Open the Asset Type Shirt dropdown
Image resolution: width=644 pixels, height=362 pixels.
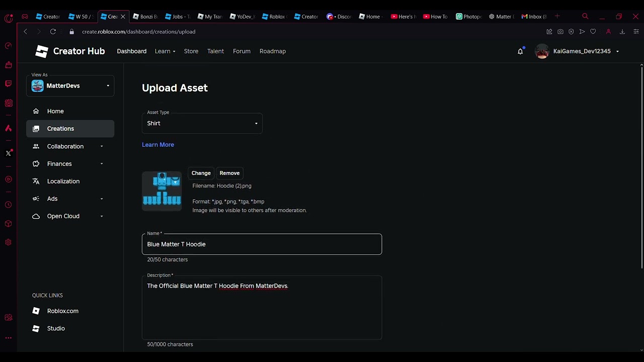202,123
